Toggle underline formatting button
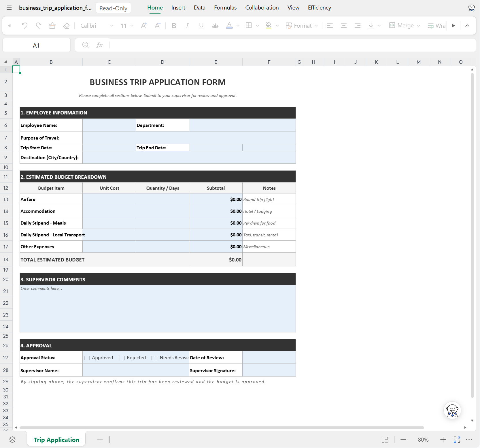The height and width of the screenshot is (448, 480). pos(201,26)
